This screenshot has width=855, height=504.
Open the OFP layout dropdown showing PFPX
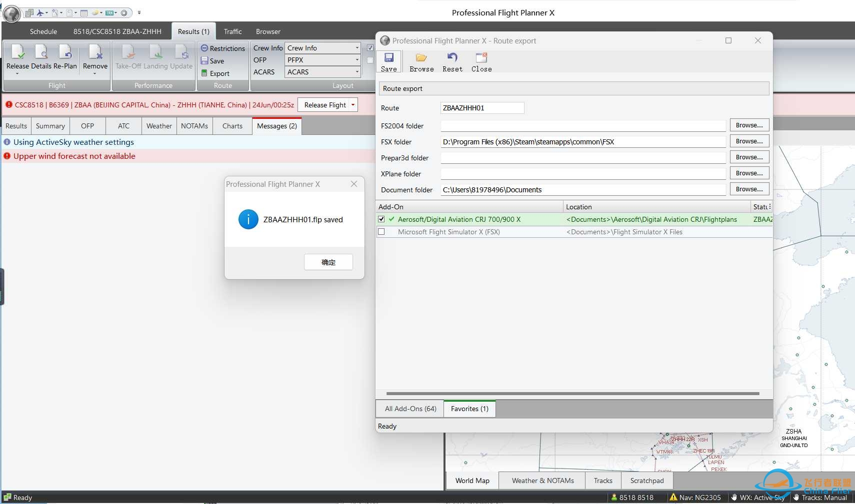[x=322, y=60]
